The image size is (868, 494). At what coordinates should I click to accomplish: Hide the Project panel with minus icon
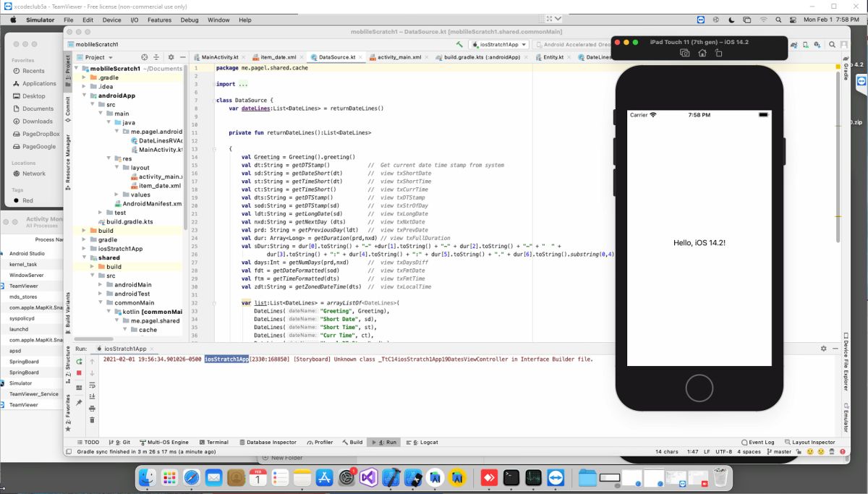point(182,57)
